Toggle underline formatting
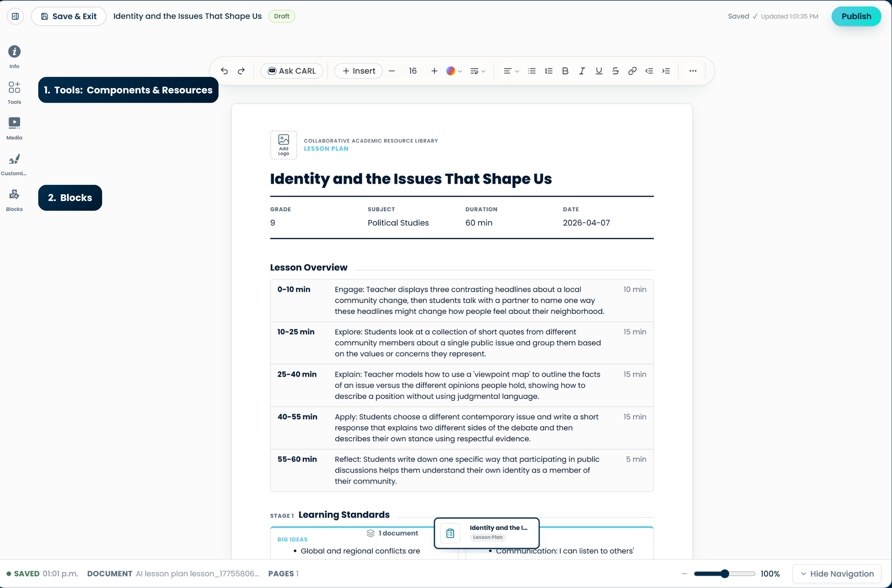The width and height of the screenshot is (892, 588). pos(599,71)
